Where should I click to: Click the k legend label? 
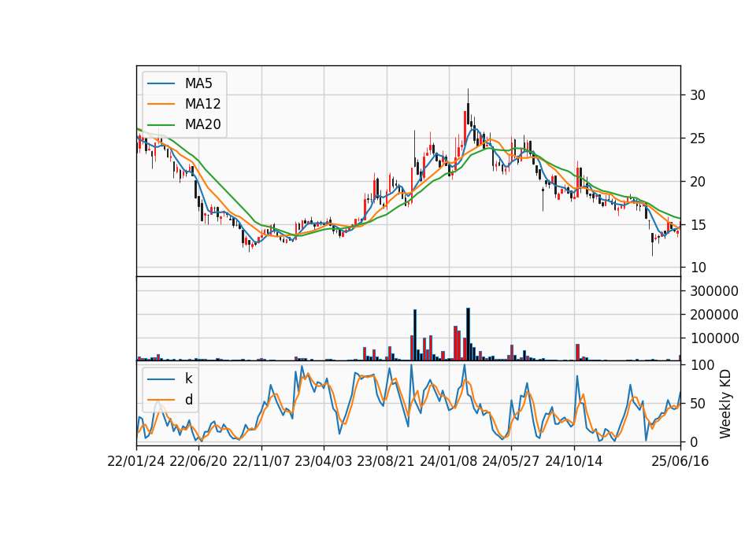coord(188,379)
